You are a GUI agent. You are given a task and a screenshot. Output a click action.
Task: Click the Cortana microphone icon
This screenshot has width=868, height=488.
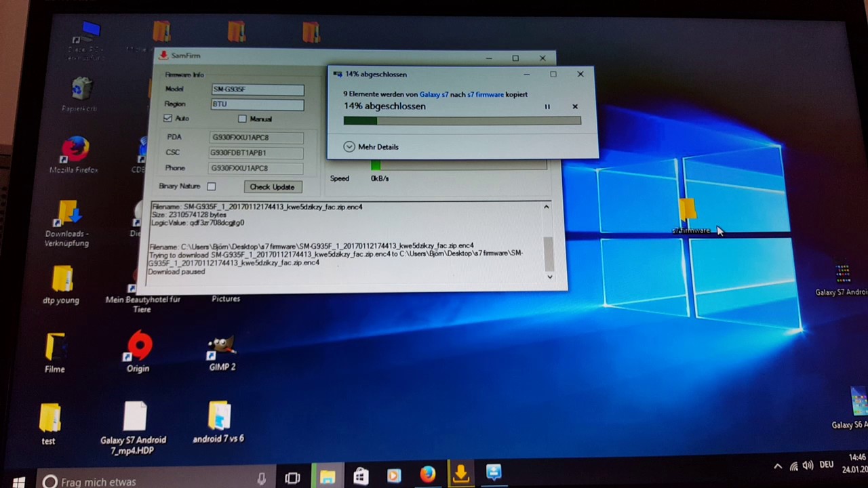tap(262, 480)
